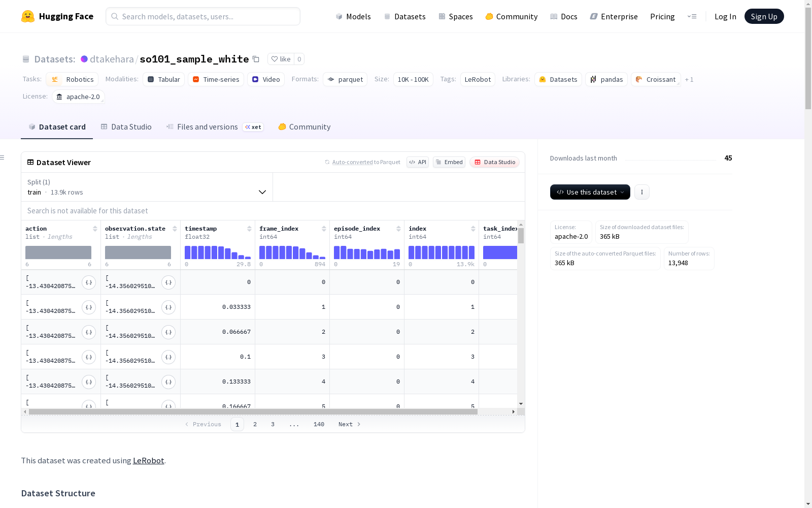812x508 pixels.
Task: Go to page 2 of the table
Action: point(255,424)
